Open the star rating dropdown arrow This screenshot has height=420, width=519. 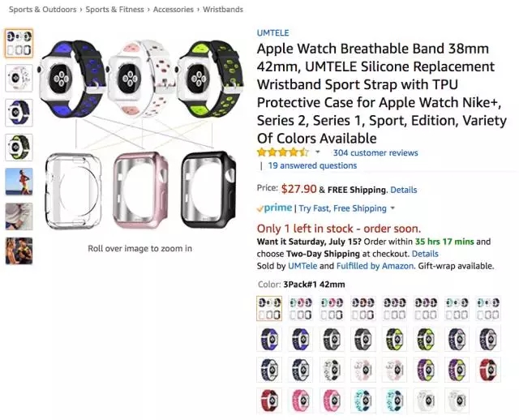[x=318, y=152]
